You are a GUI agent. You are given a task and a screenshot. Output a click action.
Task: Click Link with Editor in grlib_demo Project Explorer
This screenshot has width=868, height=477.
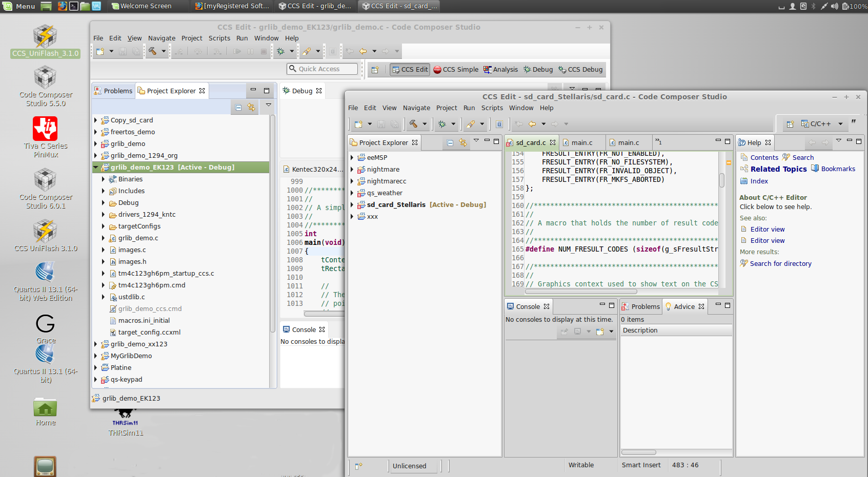[x=251, y=107]
